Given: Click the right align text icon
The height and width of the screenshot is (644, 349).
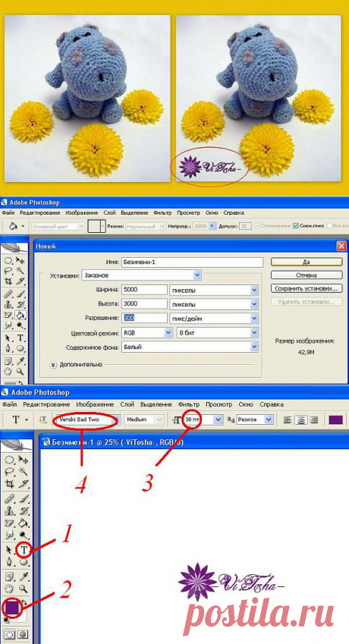Looking at the screenshot, I should 314,419.
